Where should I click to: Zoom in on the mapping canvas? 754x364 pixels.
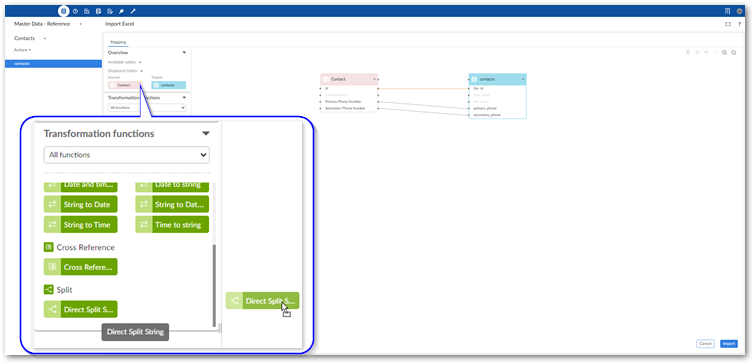pos(724,52)
